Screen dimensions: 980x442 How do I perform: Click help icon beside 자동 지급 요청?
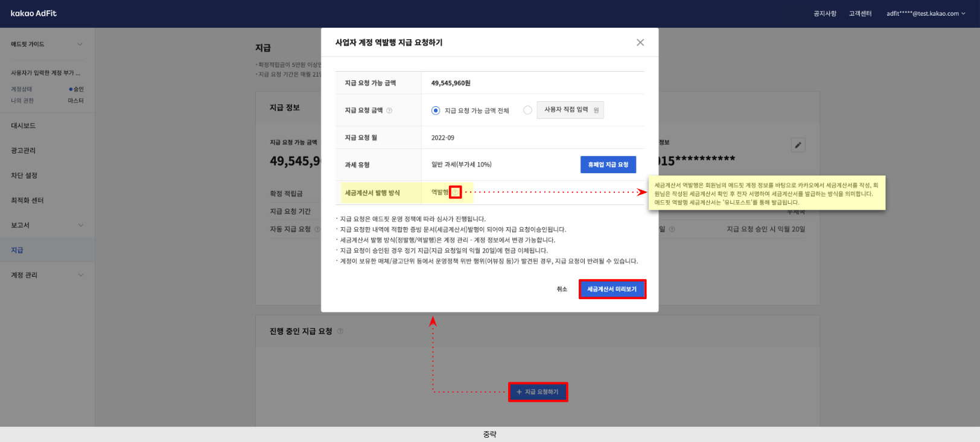pyautogui.click(x=317, y=229)
